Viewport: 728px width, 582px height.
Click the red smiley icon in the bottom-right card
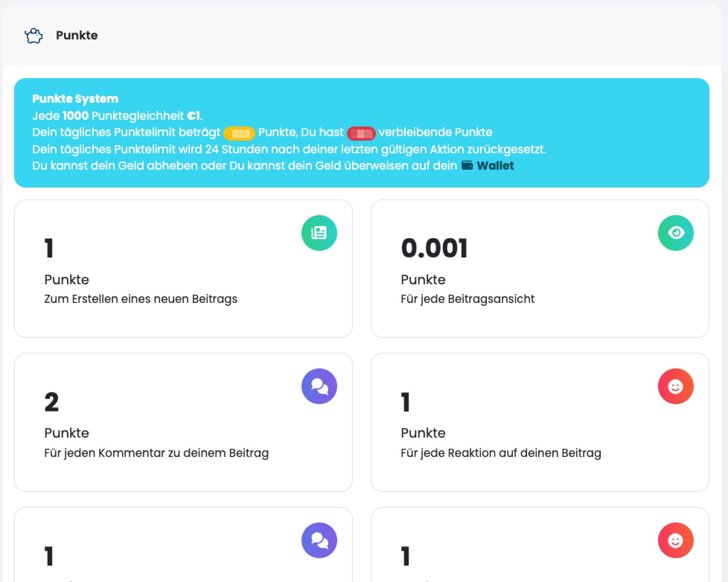[676, 540]
